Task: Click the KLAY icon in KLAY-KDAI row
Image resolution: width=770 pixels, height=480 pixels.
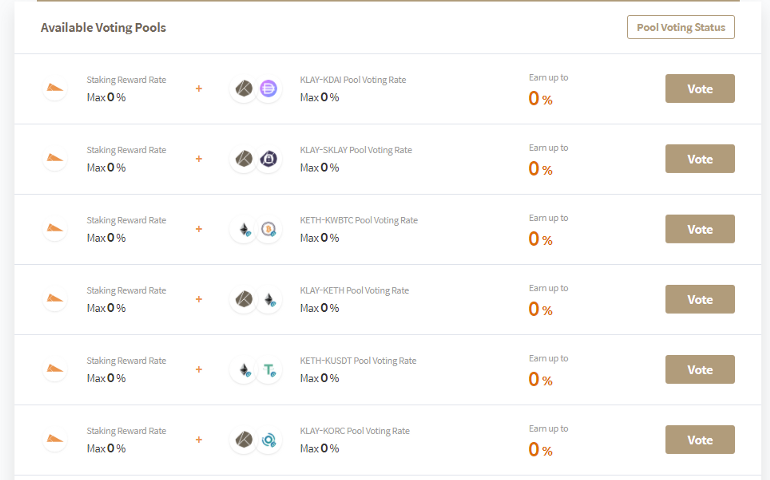Action: 244,88
